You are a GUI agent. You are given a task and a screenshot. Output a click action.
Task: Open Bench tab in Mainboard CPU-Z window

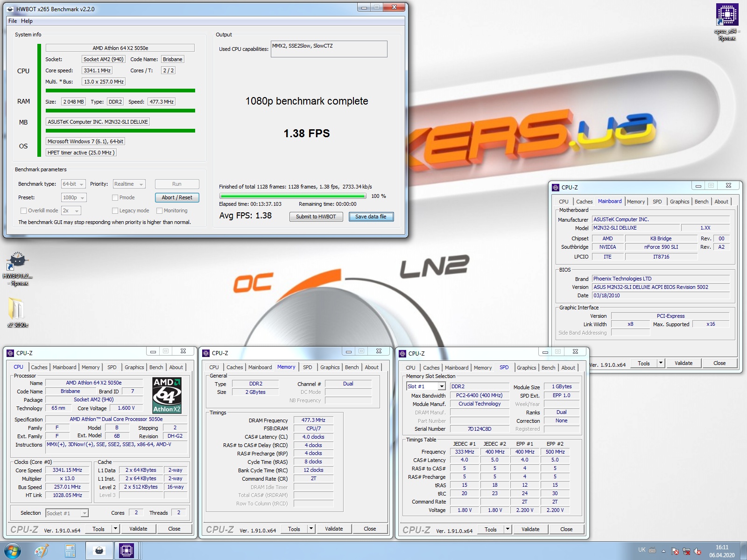coord(701,202)
